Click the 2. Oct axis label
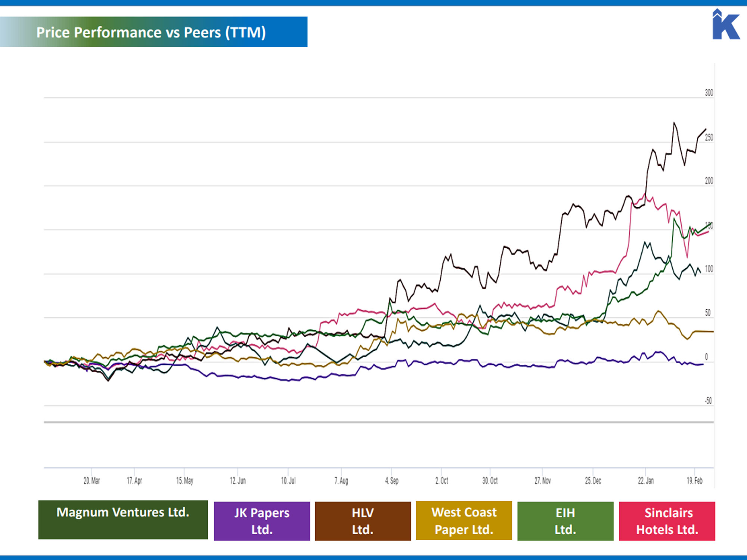Viewport: 747px width, 560px height. (441, 480)
